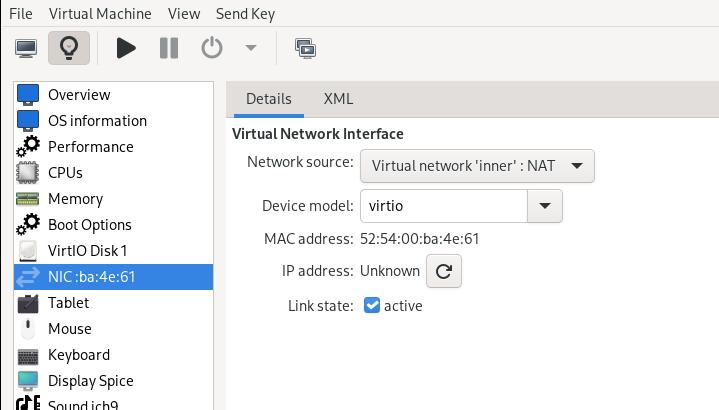This screenshot has height=410, width=719.
Task: Expand the Device model combo arrow
Action: coord(544,206)
